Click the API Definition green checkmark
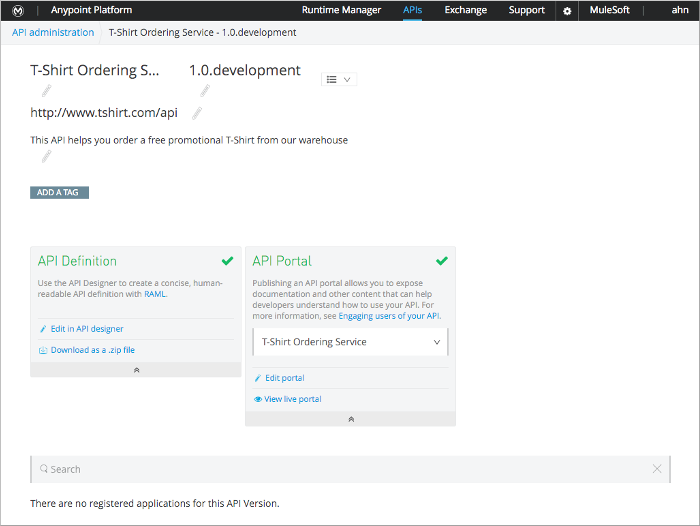The height and width of the screenshot is (526, 700). click(x=228, y=261)
